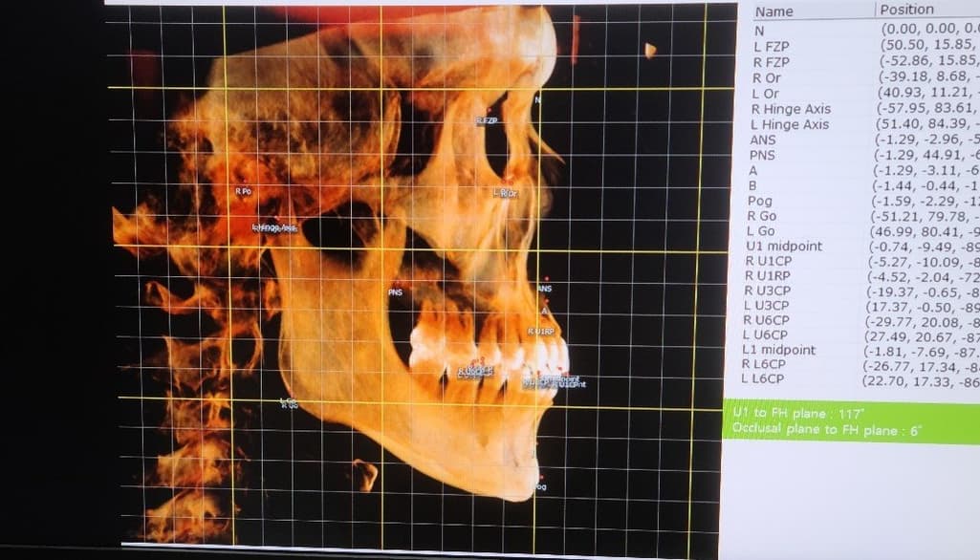
Task: Click the PNS landmark marker on skull
Action: (x=395, y=291)
